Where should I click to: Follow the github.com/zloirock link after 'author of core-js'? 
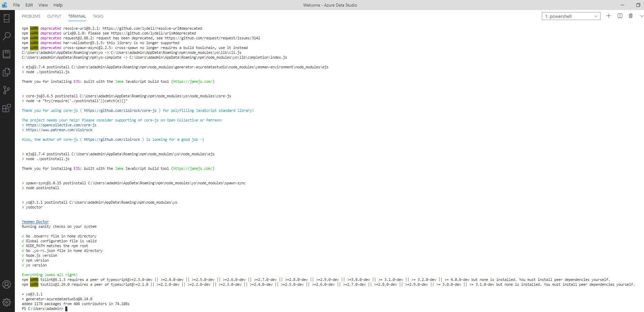click(x=112, y=139)
